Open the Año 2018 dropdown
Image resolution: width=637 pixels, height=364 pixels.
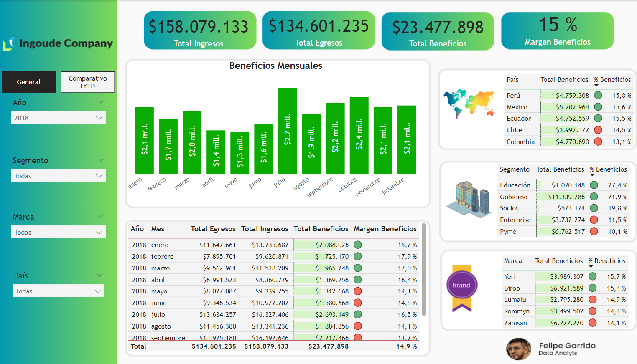(x=58, y=118)
